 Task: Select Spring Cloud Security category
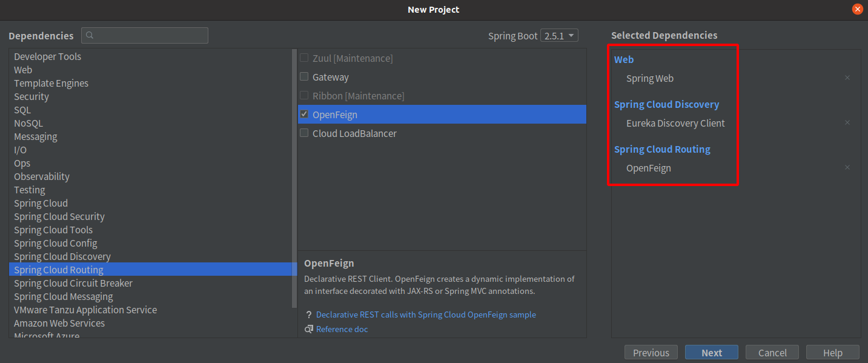[x=150, y=216]
